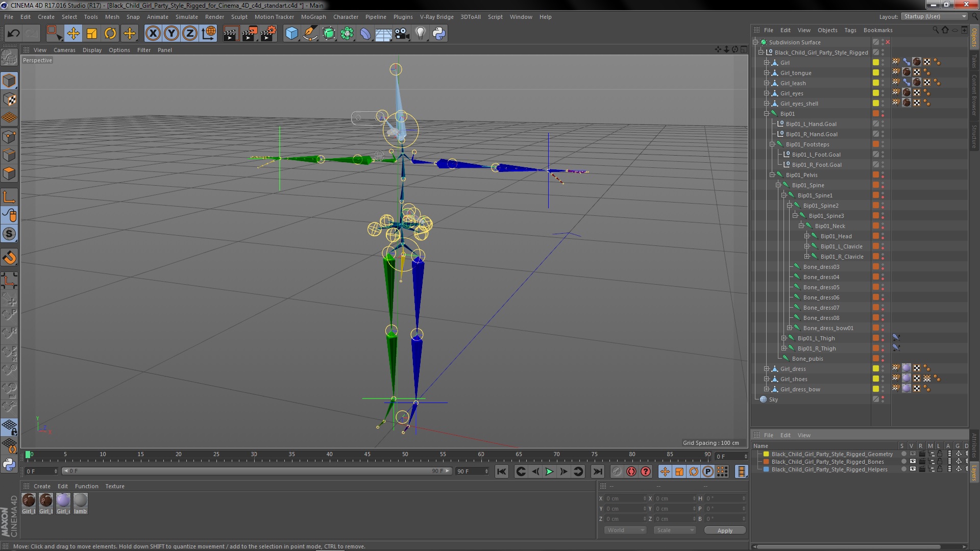
Task: Open the Scale mode dropdown
Action: [674, 530]
